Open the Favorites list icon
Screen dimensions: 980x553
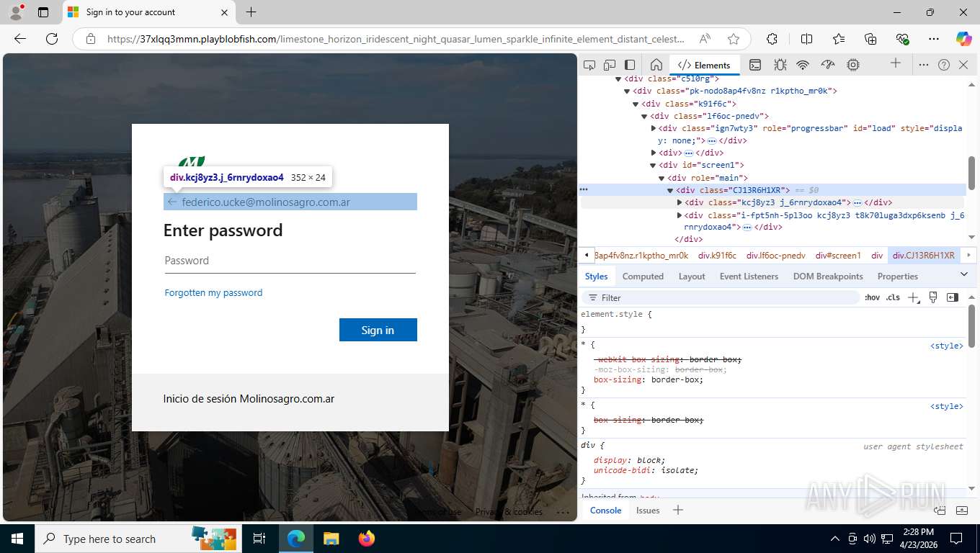(x=839, y=39)
